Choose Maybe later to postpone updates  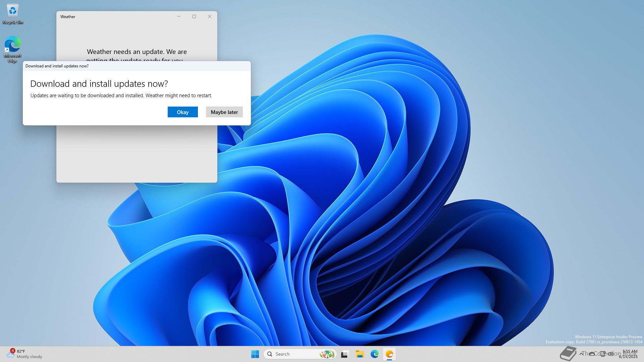[224, 112]
